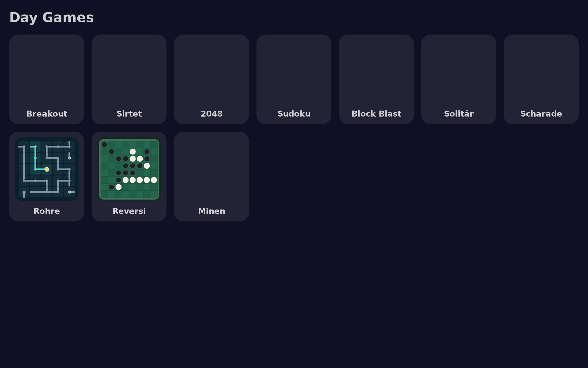588x368 pixels.
Task: Open the Sudoku game card
Action: [294, 79]
